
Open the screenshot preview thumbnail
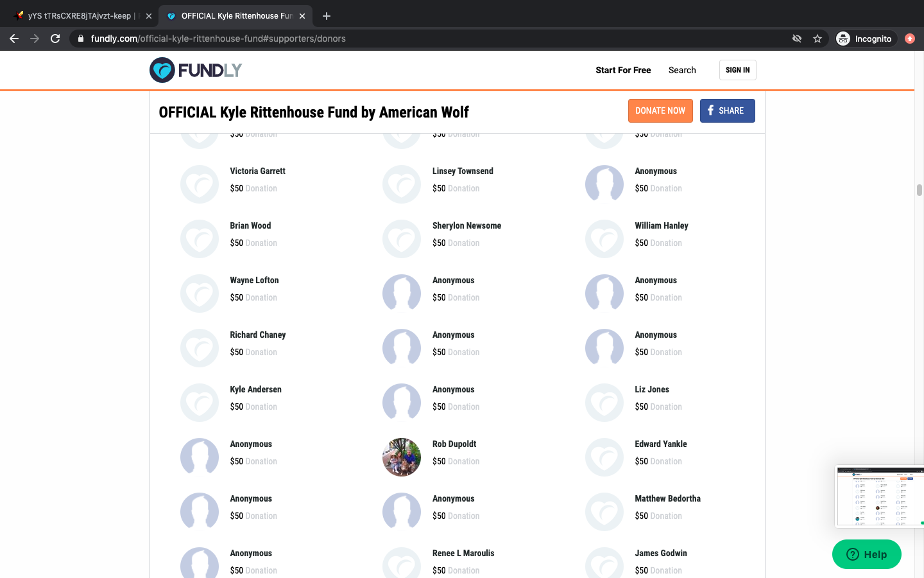(879, 496)
